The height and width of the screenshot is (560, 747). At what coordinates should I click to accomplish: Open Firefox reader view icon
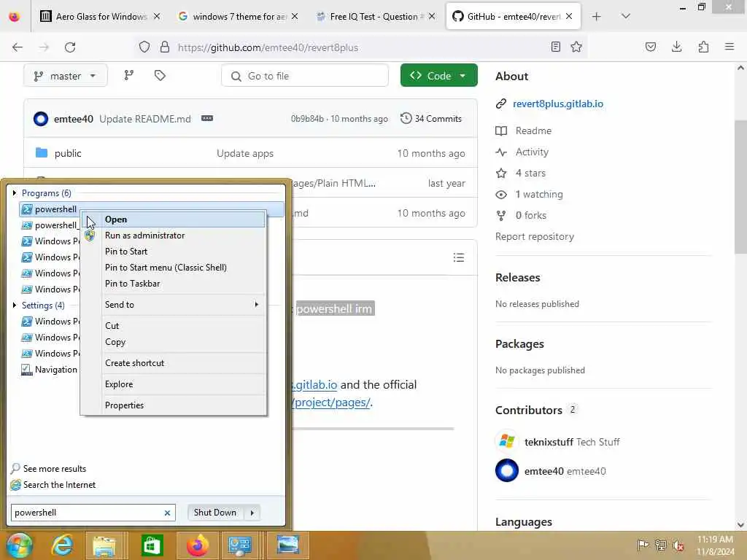555,47
